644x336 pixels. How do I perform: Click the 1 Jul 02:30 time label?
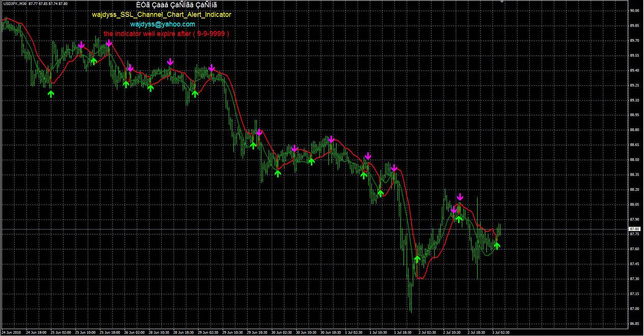tap(354, 333)
